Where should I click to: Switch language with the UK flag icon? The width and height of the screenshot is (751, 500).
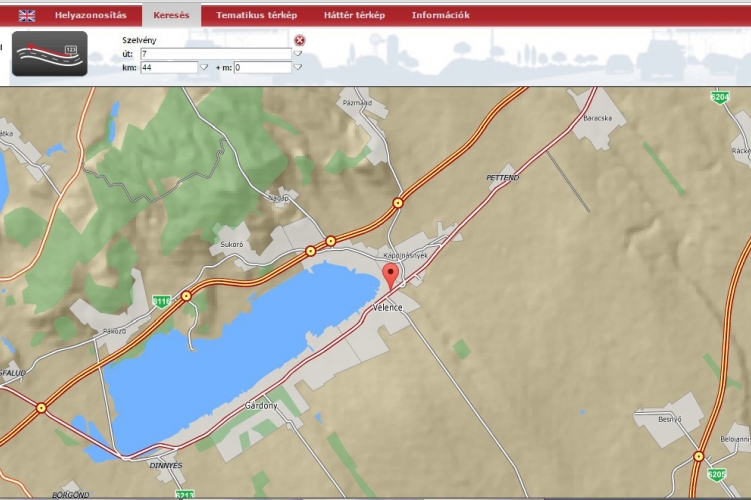[26, 15]
